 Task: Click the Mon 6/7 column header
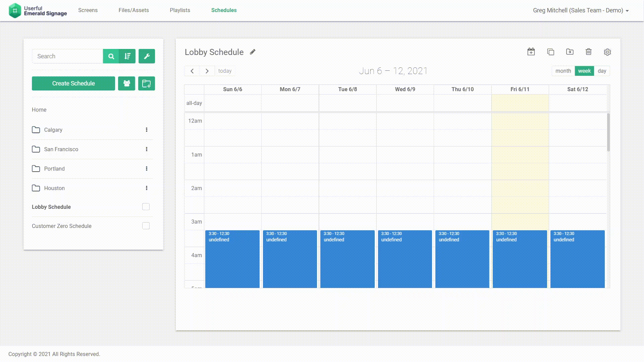tap(290, 89)
